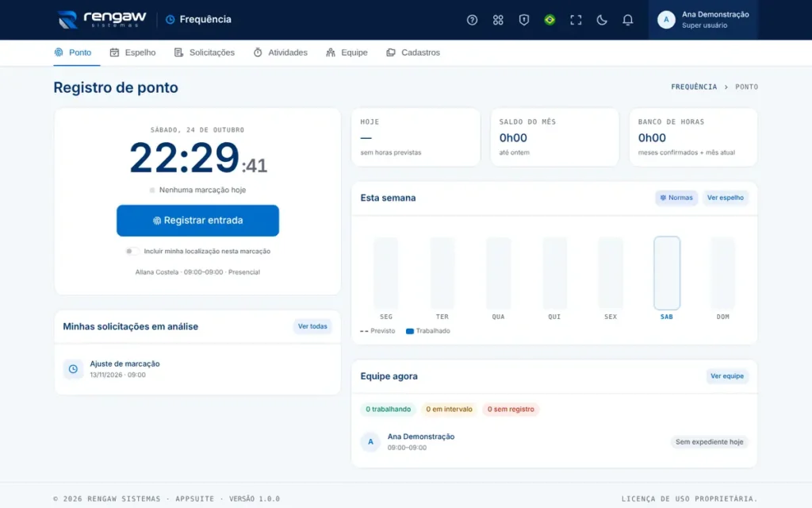Click the SALDO DO MÊS 0h00 card
812x508 pixels.
(x=554, y=137)
